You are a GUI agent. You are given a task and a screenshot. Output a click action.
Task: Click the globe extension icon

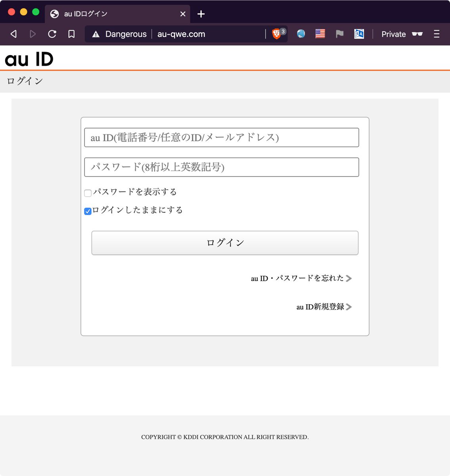coord(301,34)
